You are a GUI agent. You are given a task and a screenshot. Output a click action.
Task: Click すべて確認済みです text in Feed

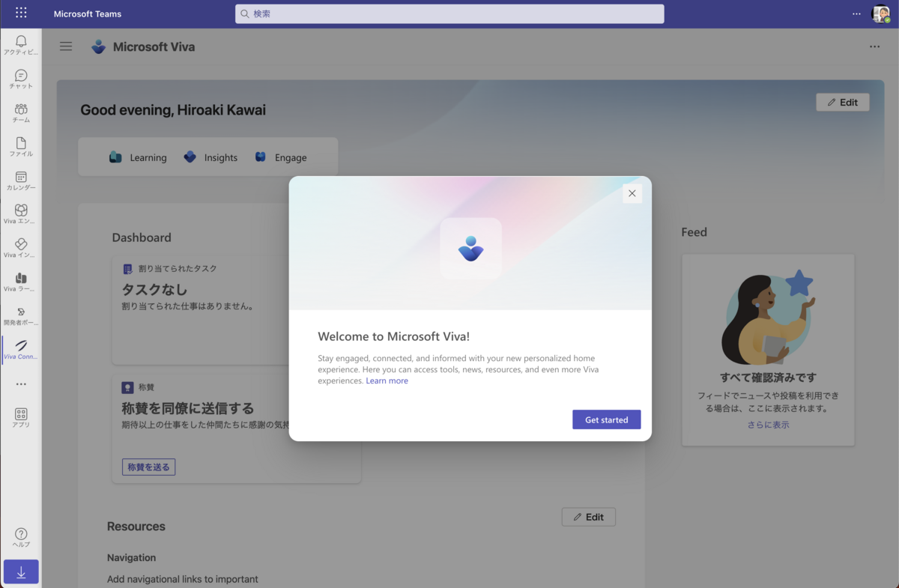(768, 378)
